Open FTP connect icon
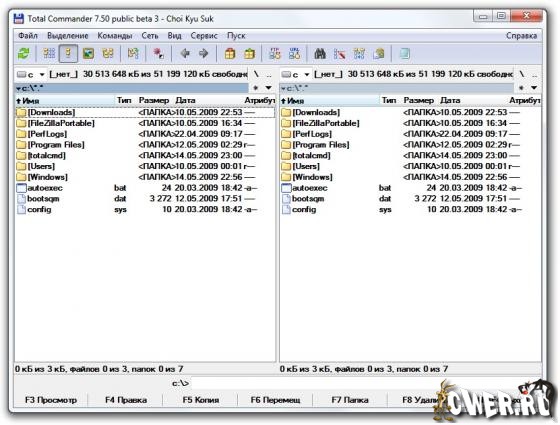 click(275, 54)
